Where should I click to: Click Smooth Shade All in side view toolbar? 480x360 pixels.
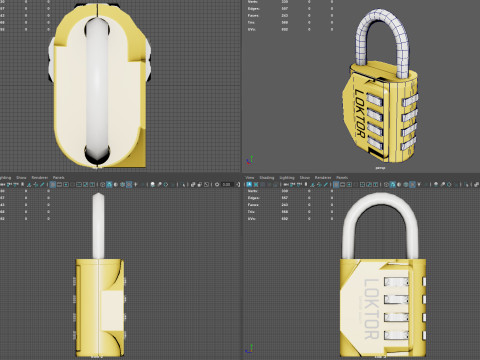[x=109, y=184]
